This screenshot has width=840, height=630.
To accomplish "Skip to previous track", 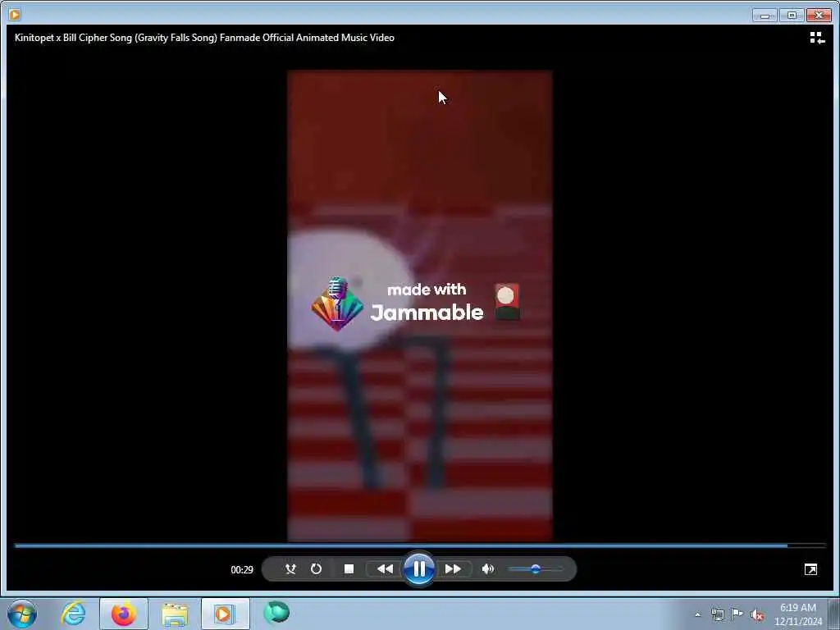I will click(x=385, y=569).
